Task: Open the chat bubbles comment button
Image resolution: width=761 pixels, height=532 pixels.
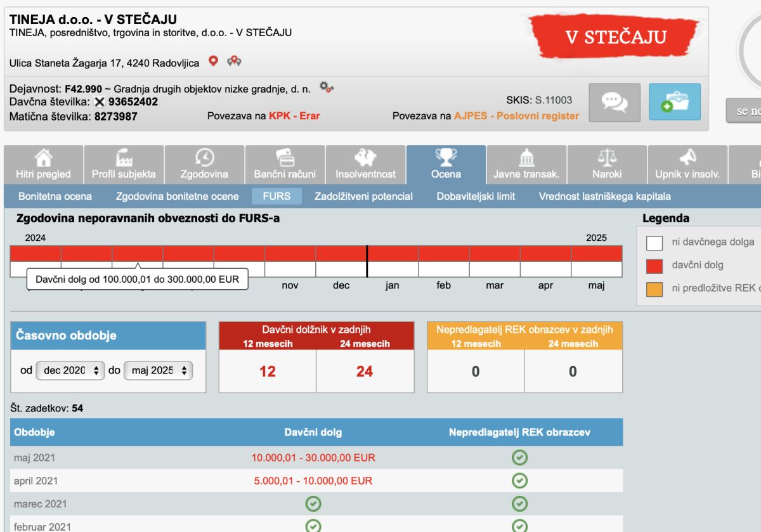Action: point(615,102)
